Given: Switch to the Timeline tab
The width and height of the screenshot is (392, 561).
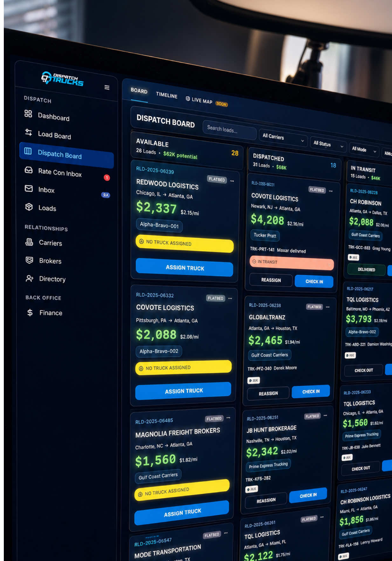Looking at the screenshot, I should tap(167, 95).
